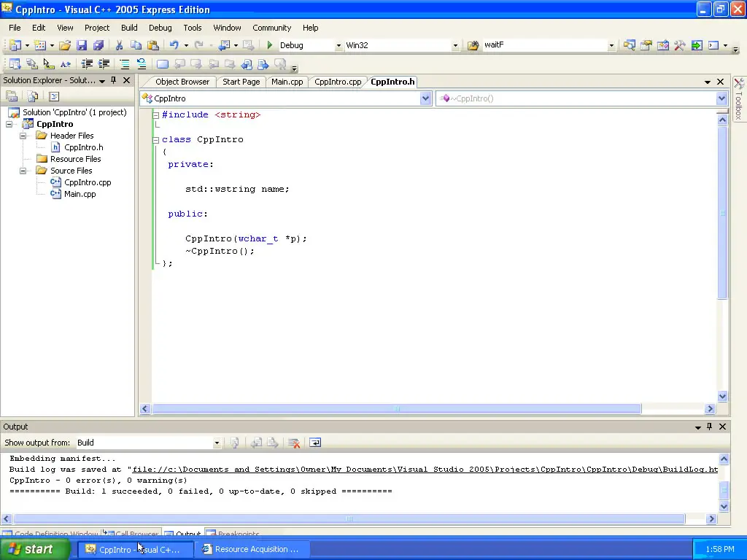
Task: Click Display Parameter Info icon
Action: [x=32, y=64]
